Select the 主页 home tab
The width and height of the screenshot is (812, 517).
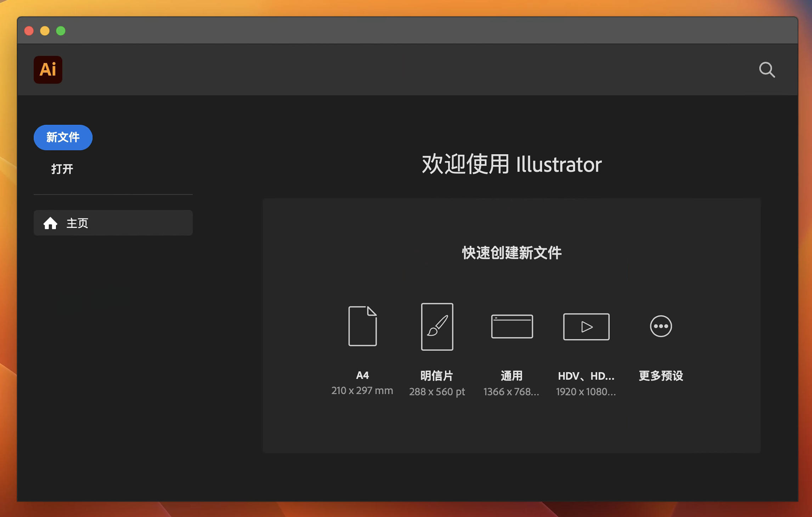coord(113,223)
